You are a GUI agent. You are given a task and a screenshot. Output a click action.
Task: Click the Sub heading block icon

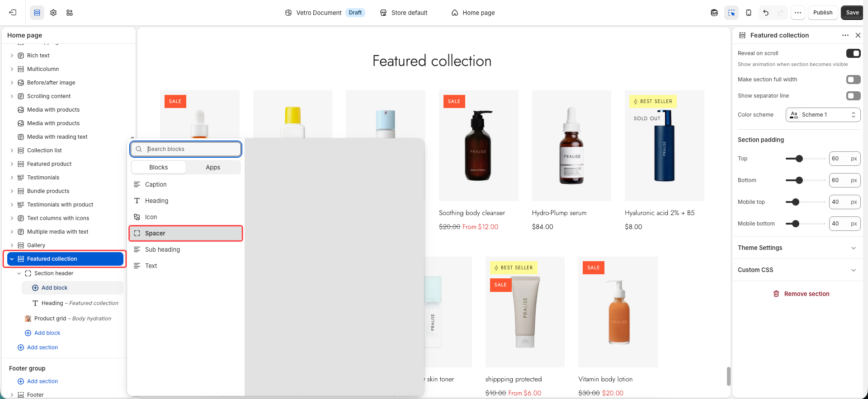point(137,249)
